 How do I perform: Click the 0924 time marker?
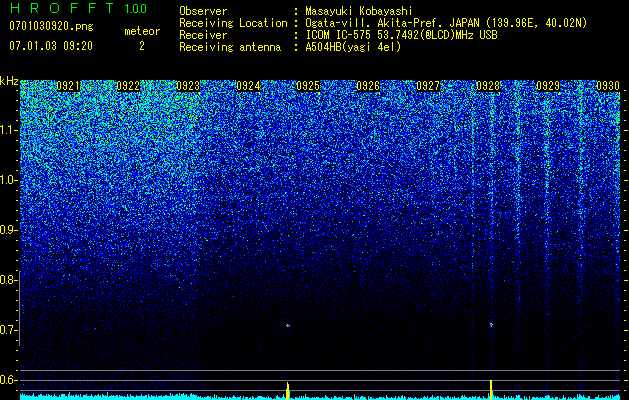click(x=248, y=86)
